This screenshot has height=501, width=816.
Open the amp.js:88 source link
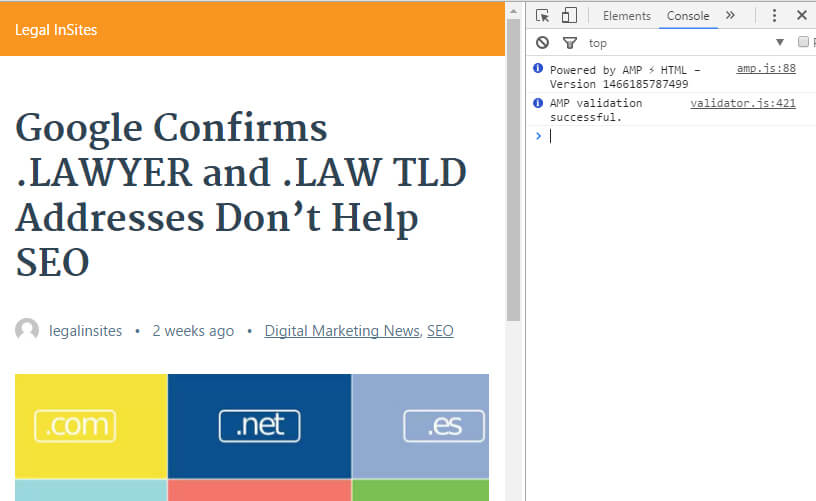(766, 68)
